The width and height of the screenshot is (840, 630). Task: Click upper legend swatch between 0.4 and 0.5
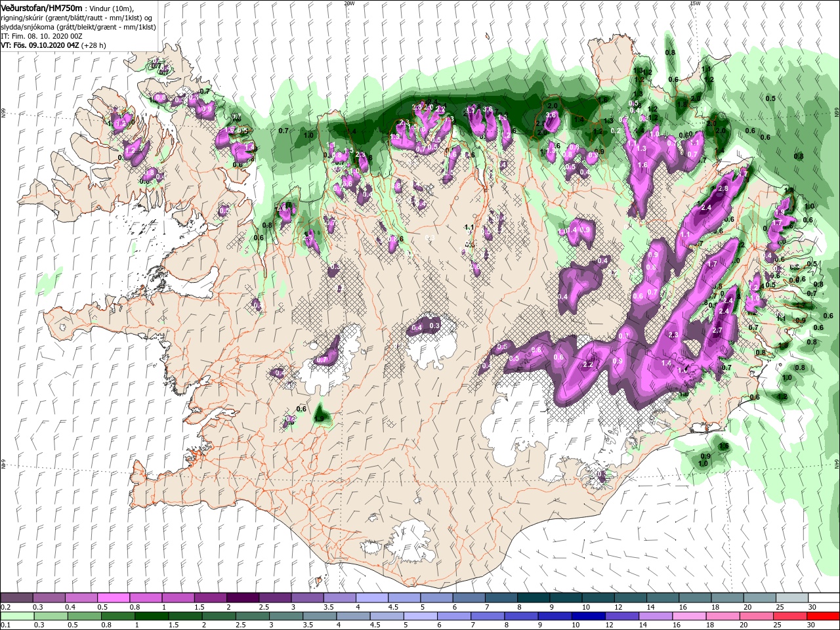pos(81,598)
